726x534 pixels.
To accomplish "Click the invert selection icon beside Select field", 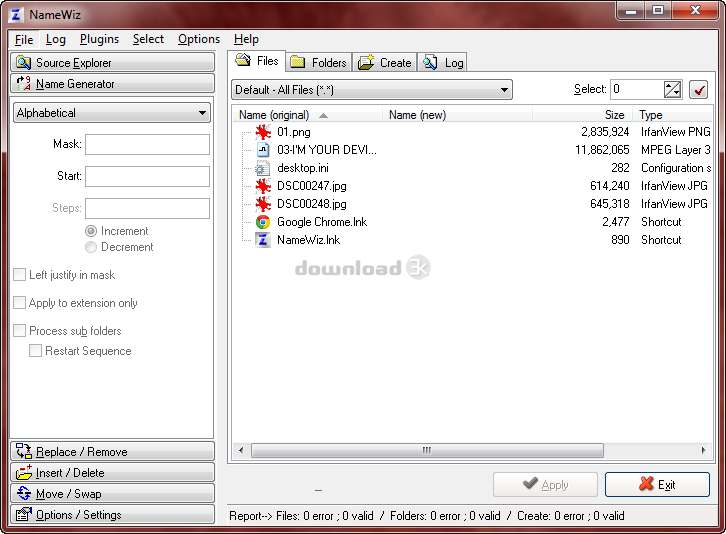I will (672, 89).
